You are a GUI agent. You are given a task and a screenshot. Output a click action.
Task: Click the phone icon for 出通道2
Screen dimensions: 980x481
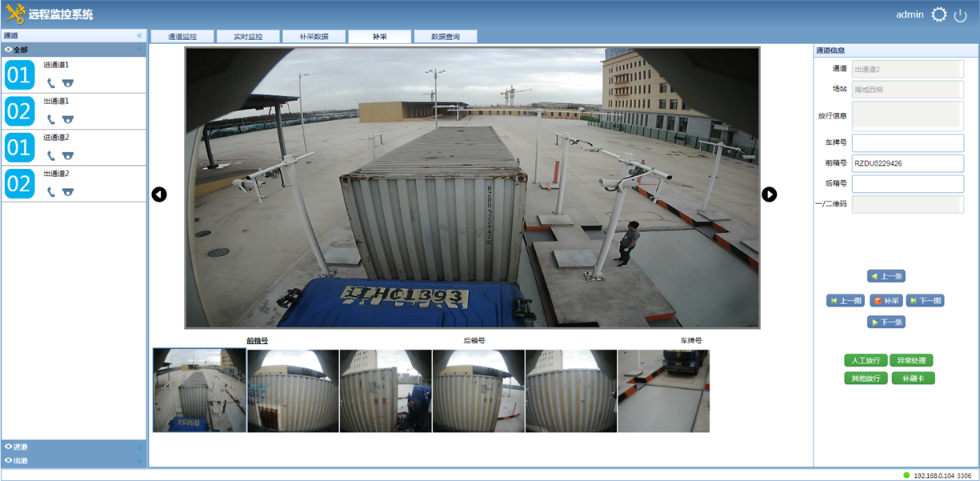[x=50, y=191]
